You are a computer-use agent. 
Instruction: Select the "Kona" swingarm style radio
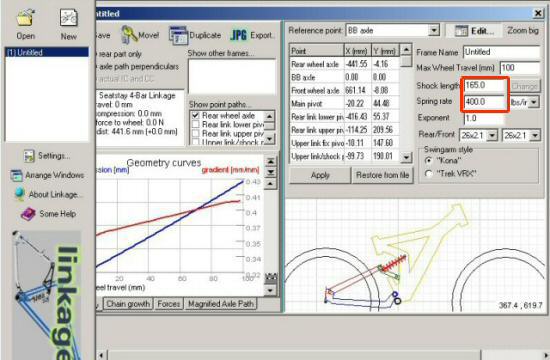[428, 161]
